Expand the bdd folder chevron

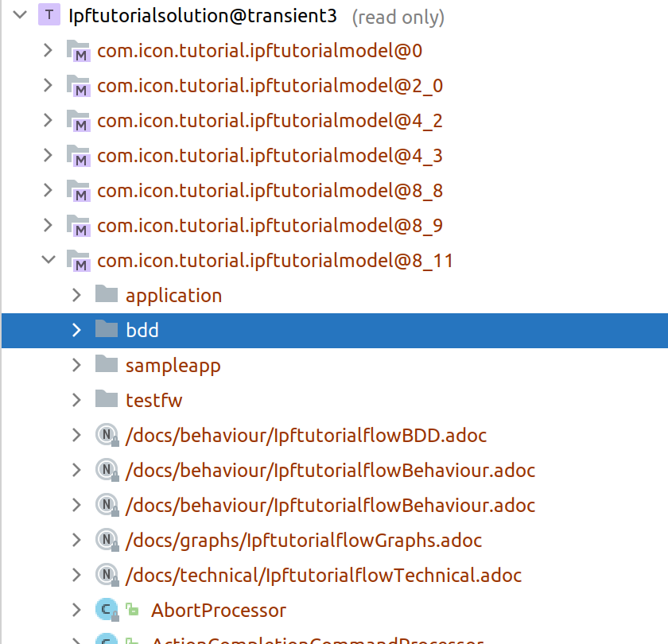(x=76, y=330)
